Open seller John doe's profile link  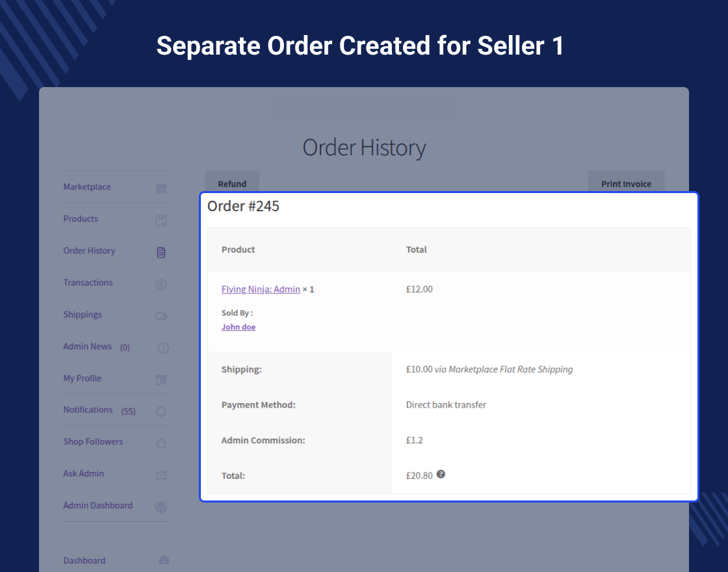(x=239, y=327)
